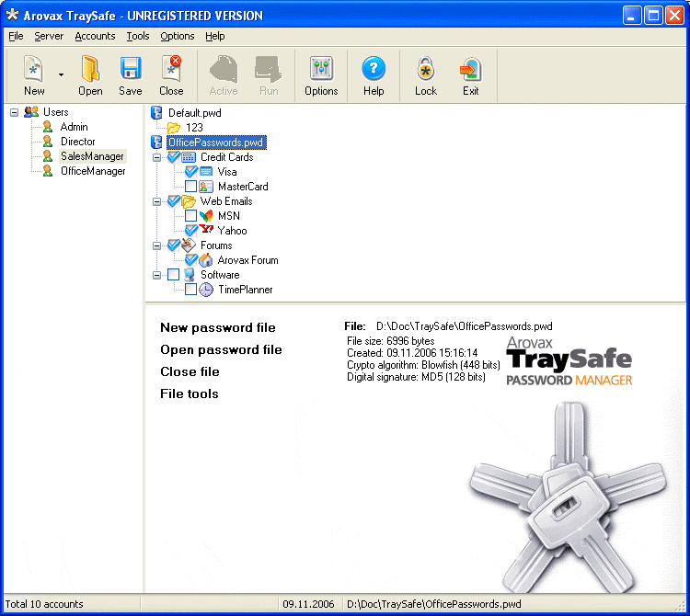Open the Options menu
The height and width of the screenshot is (616, 690).
coord(178,36)
